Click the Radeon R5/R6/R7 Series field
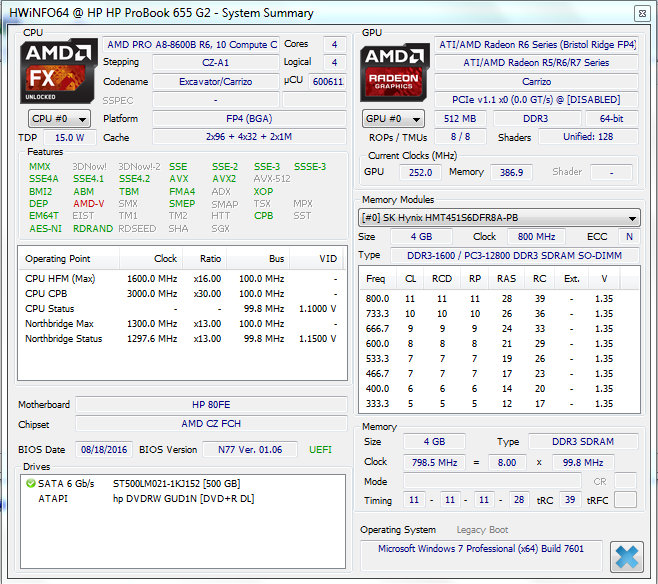This screenshot has height=584, width=658. tap(537, 63)
